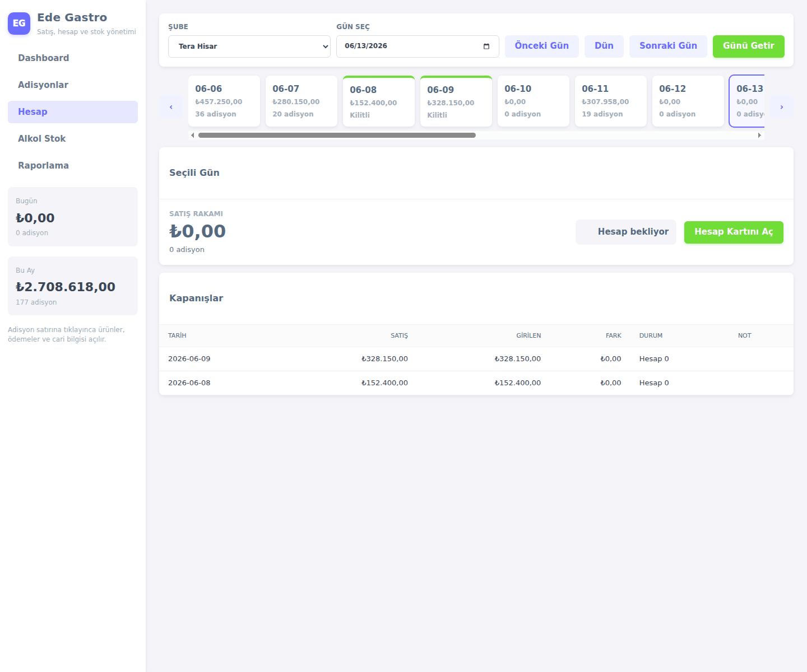
Task: Click the 2026-06-09 closing row date
Action: click(189, 359)
